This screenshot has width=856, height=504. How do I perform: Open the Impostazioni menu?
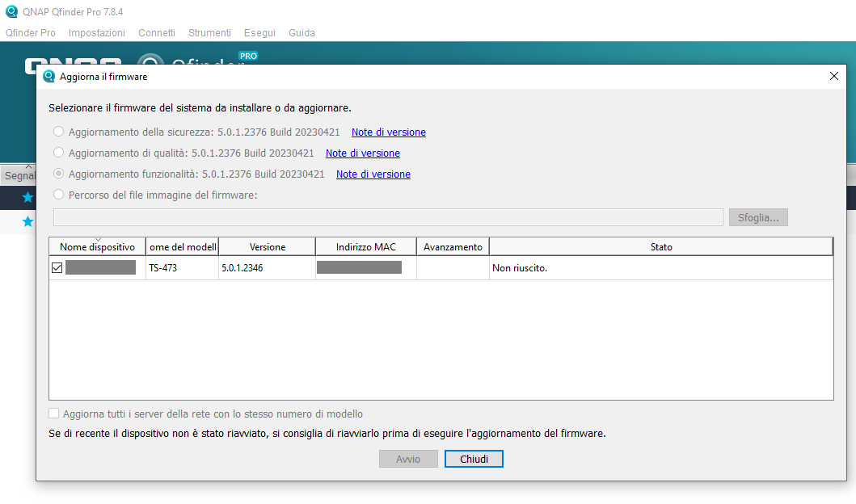tap(97, 33)
